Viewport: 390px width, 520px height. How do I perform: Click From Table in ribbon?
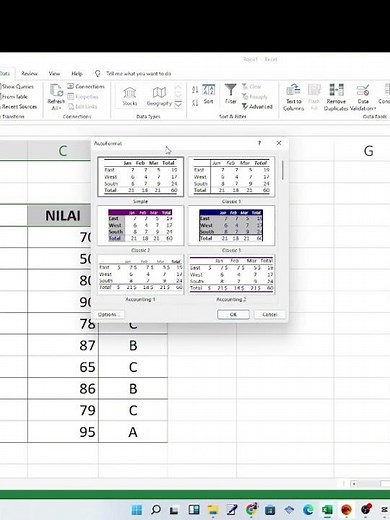click(x=14, y=97)
